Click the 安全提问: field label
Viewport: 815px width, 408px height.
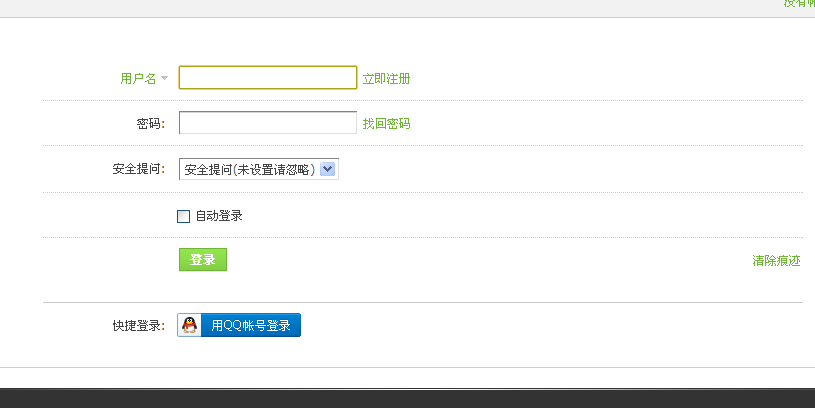click(x=139, y=169)
